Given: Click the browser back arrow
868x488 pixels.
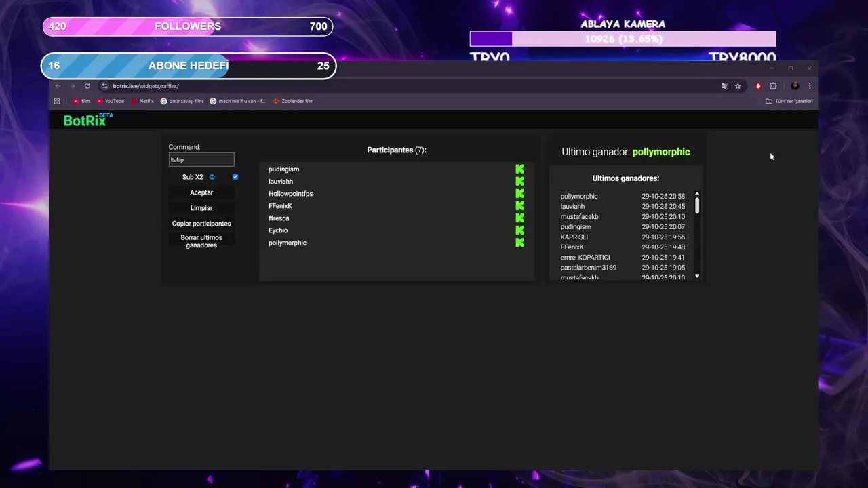Looking at the screenshot, I should [x=58, y=86].
